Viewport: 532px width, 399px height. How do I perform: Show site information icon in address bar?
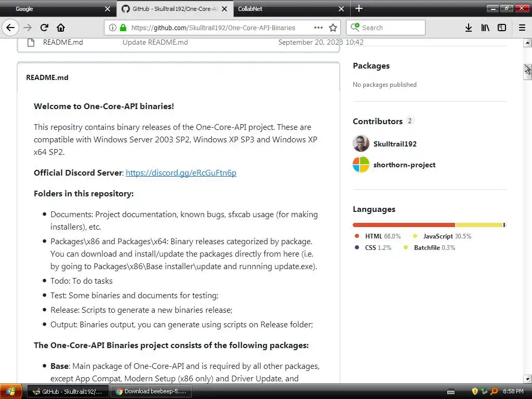pos(113,28)
